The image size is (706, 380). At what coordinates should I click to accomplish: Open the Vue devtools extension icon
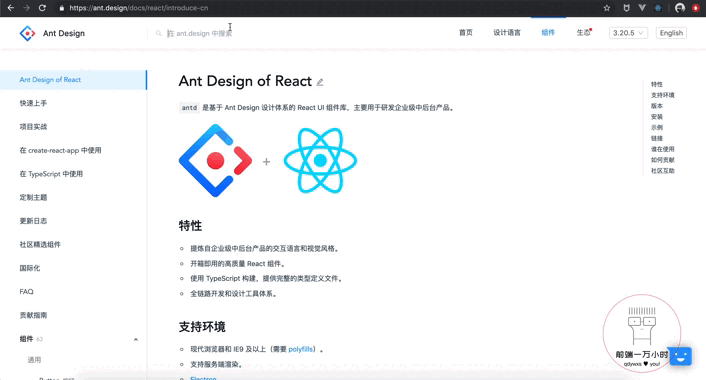pos(642,8)
